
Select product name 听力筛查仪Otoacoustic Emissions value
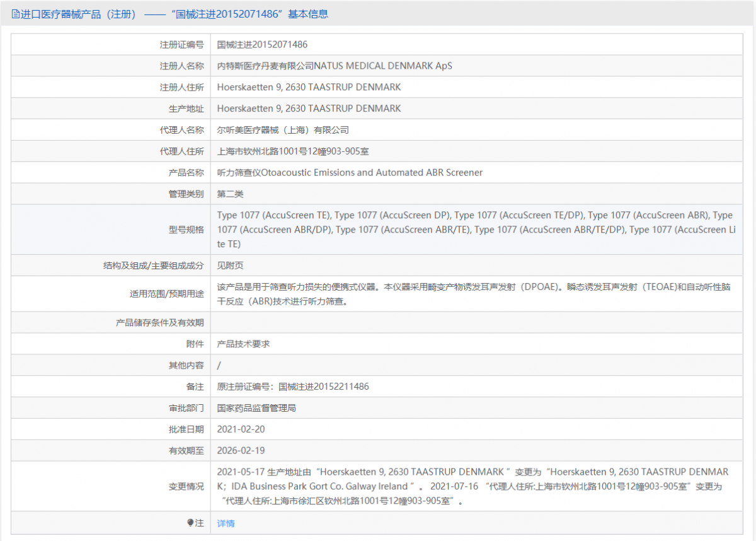(350, 172)
